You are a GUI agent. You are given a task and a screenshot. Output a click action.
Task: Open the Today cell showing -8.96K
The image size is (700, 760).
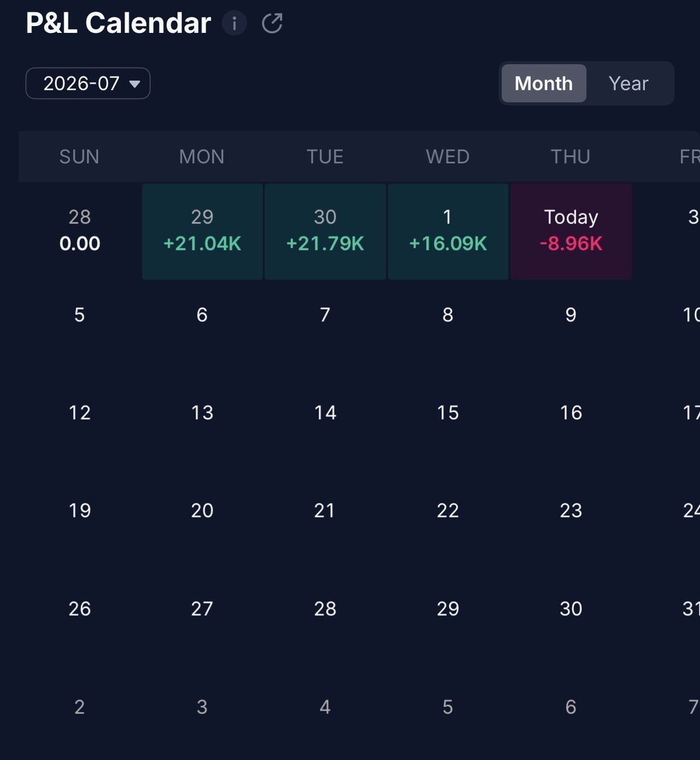pyautogui.click(x=571, y=231)
